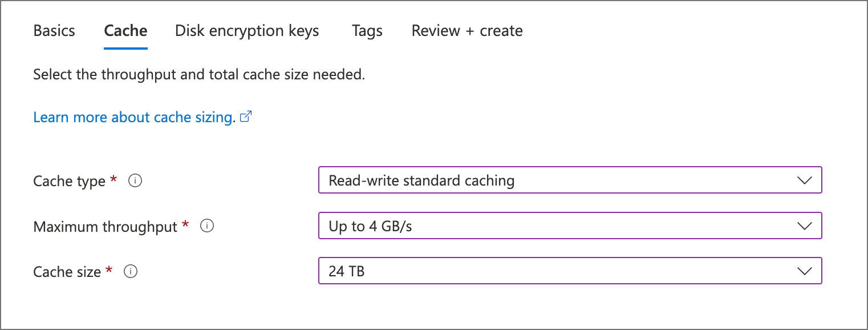Open the Cache size combo box
Screen dimensions: 868x330
[569, 271]
